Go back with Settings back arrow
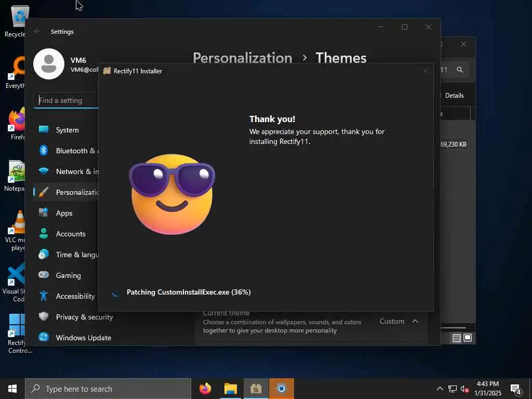Image resolution: width=532 pixels, height=399 pixels. coord(37,31)
